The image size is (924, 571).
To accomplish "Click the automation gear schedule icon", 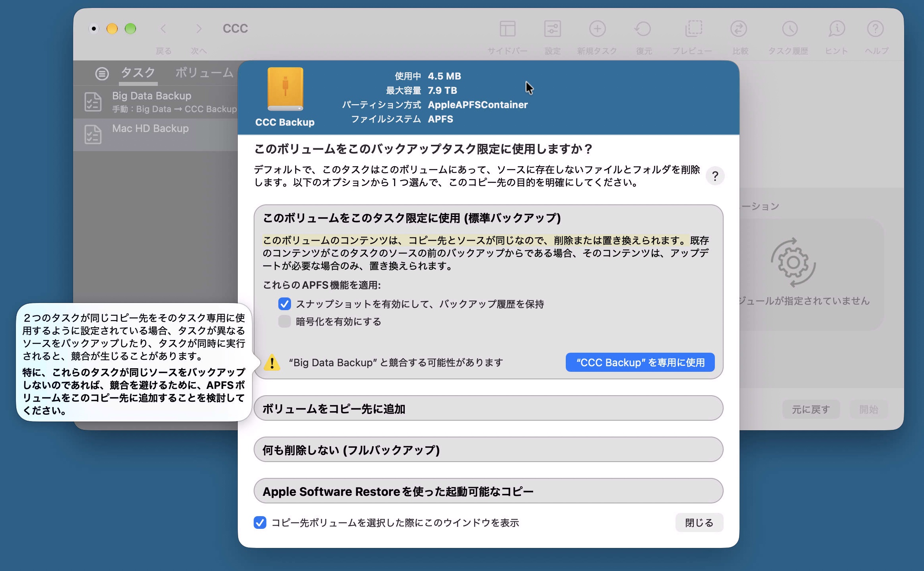I will pos(793,262).
